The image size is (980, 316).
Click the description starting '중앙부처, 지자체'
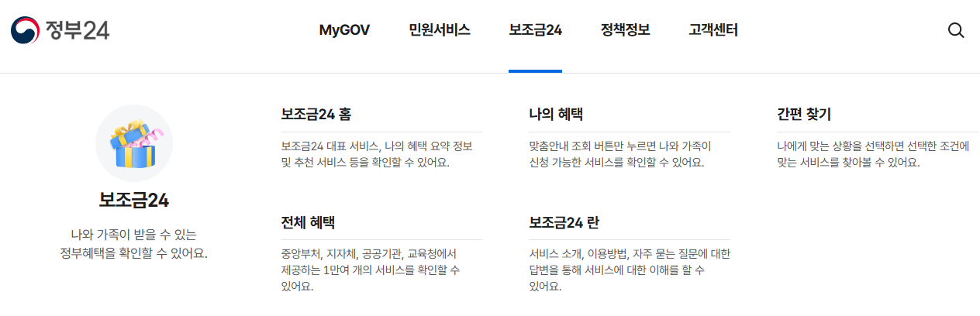[x=371, y=270]
